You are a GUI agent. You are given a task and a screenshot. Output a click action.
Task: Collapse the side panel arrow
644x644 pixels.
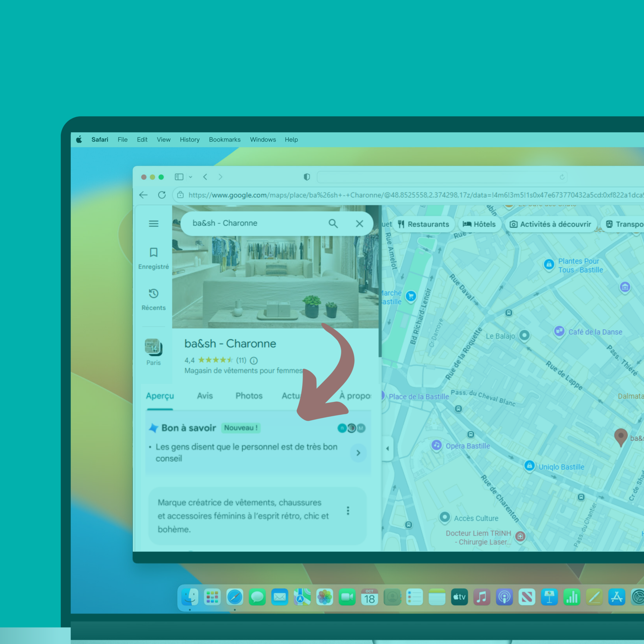[387, 448]
